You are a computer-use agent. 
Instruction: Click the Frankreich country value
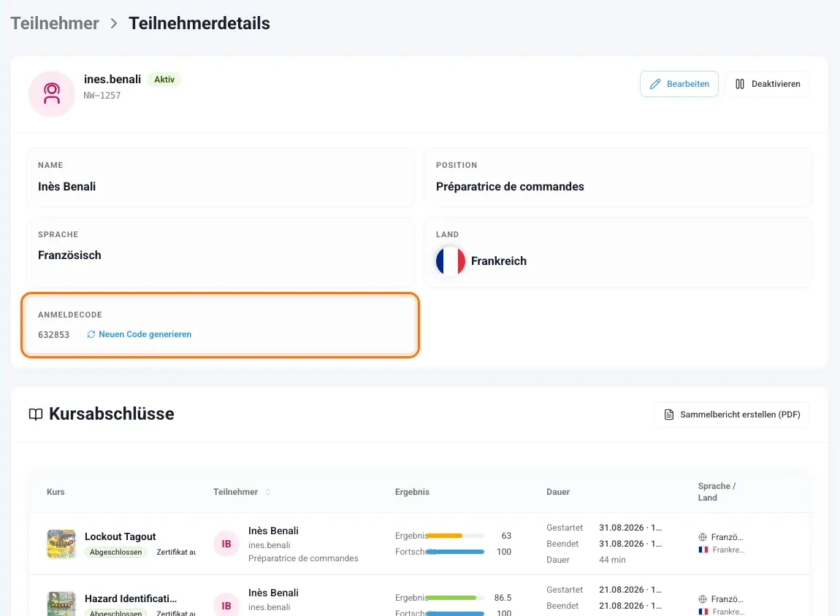click(x=499, y=261)
